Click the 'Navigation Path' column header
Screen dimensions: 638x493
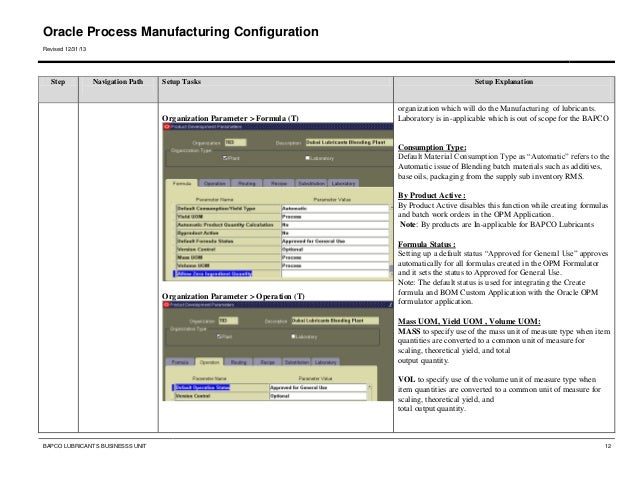click(118, 81)
